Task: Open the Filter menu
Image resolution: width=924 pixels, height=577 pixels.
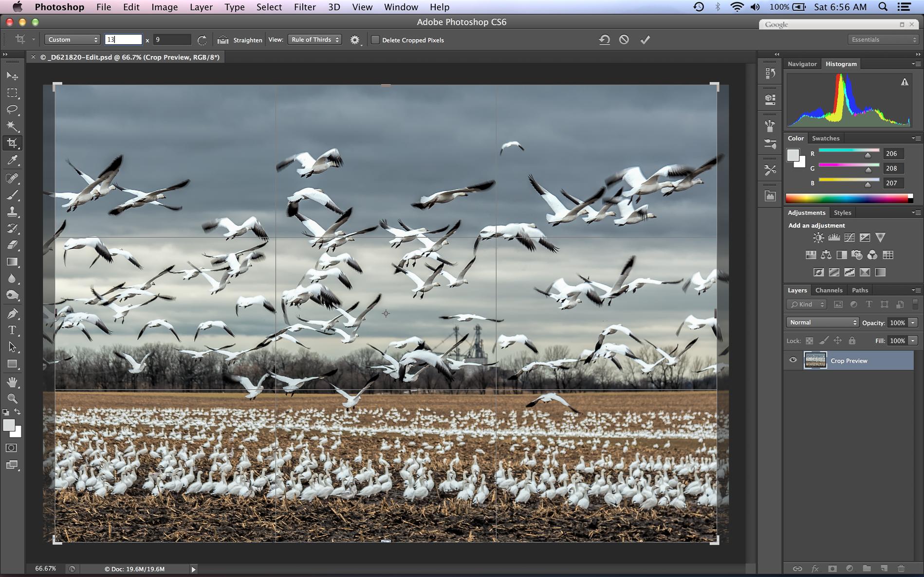Action: click(305, 7)
